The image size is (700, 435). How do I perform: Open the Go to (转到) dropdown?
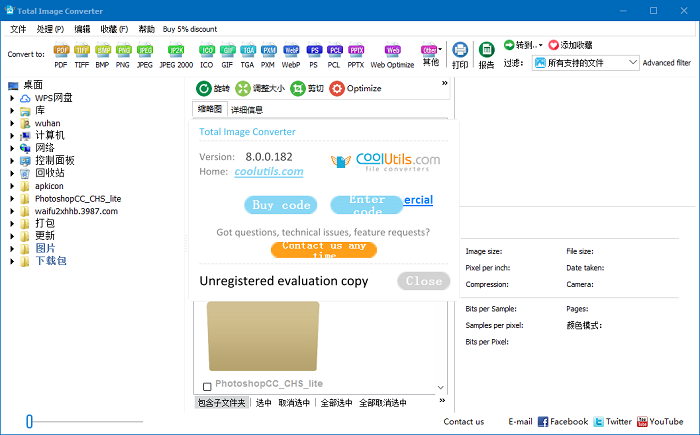click(x=523, y=45)
